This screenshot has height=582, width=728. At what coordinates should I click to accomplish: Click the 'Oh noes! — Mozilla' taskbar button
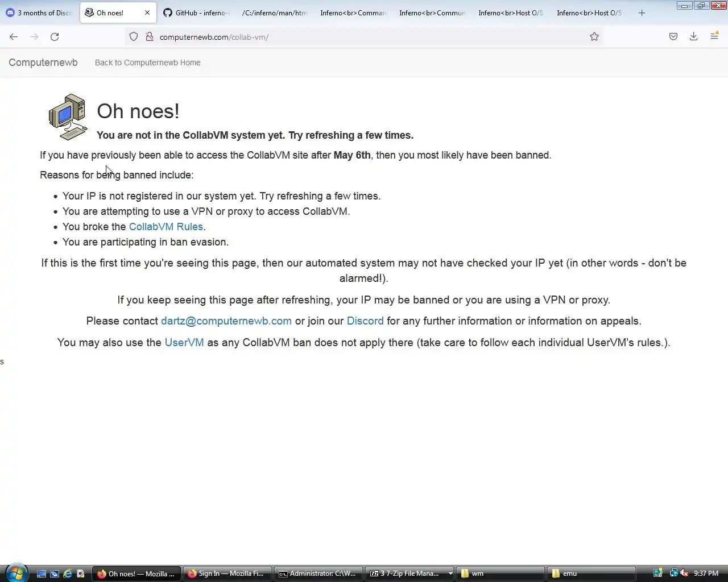click(136, 573)
